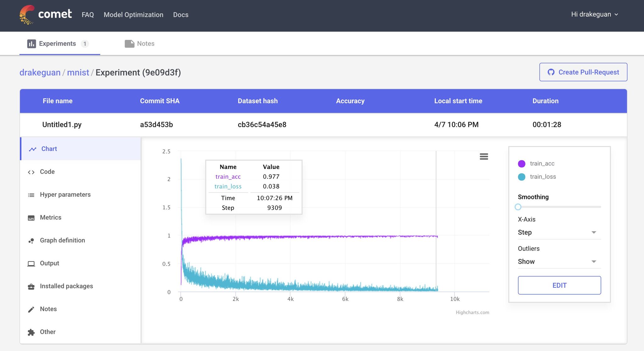Click the Smoothing slider handle
Image resolution: width=644 pixels, height=351 pixels.
pyautogui.click(x=518, y=207)
